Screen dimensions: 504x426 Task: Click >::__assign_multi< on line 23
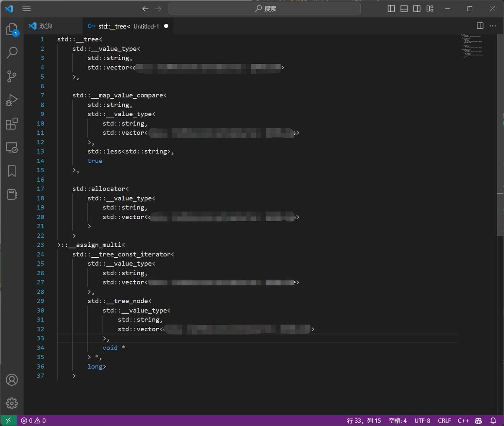pyautogui.click(x=91, y=245)
